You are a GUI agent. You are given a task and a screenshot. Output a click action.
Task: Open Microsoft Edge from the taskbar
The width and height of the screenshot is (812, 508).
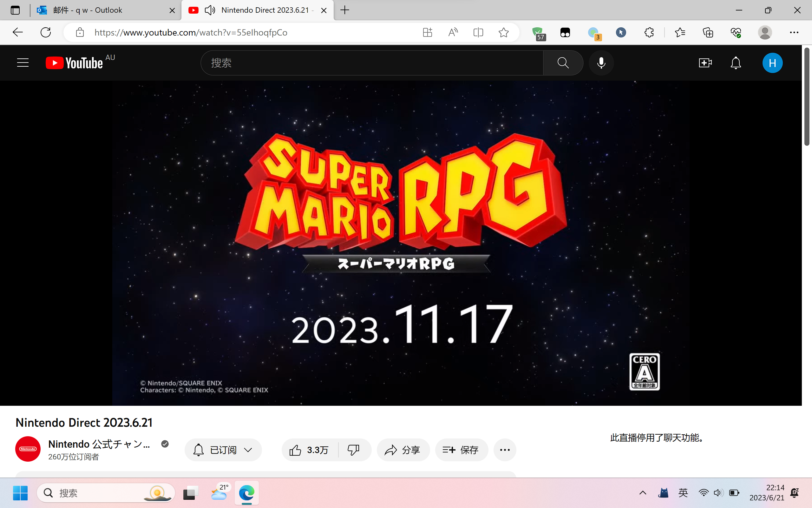(x=247, y=493)
